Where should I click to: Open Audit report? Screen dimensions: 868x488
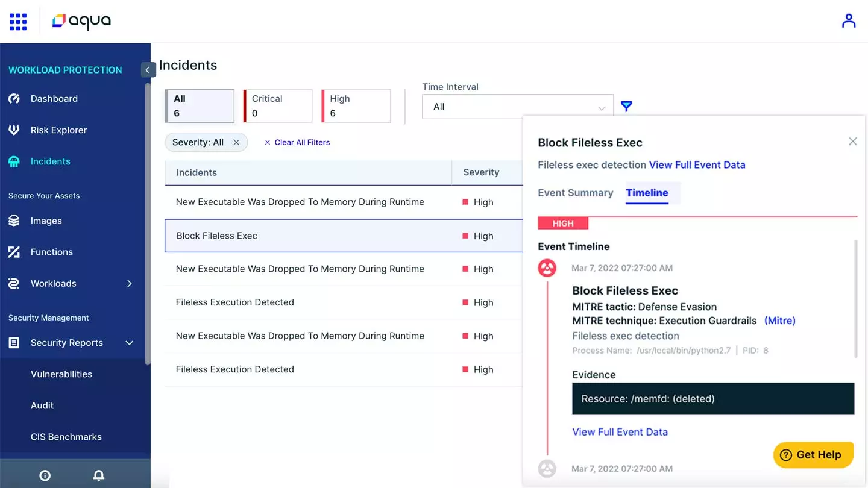(42, 405)
